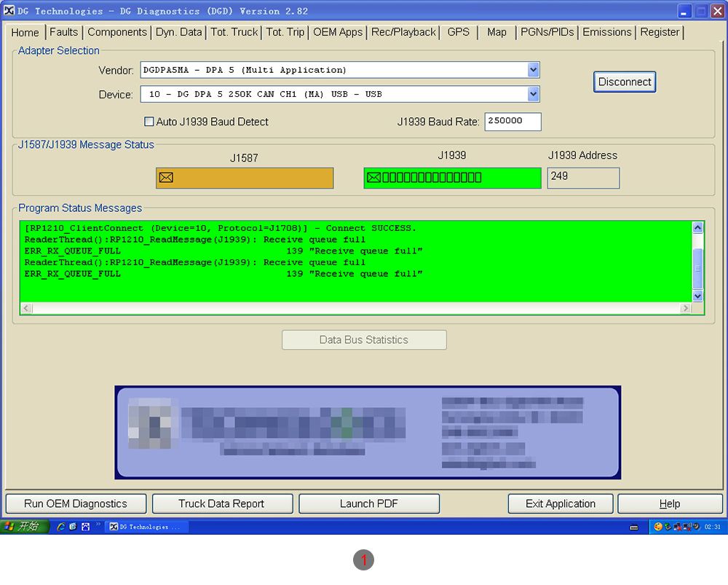This screenshot has width=728, height=585.
Task: Enable Auto J1939 Baud Detect checkbox
Action: [149, 122]
